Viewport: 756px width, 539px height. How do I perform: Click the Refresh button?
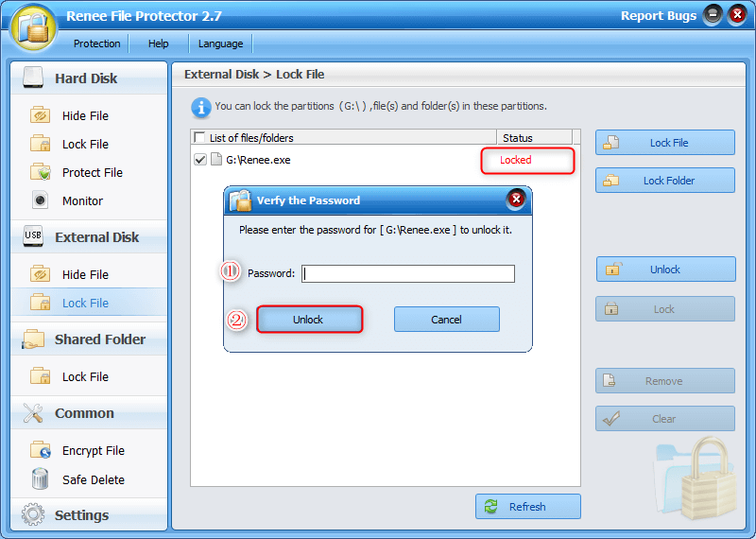[527, 507]
